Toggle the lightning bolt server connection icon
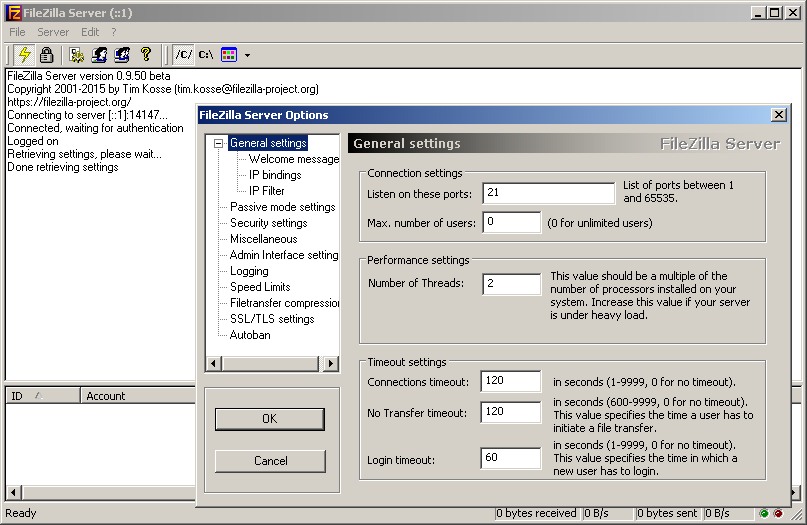The height and width of the screenshot is (525, 807). click(24, 55)
